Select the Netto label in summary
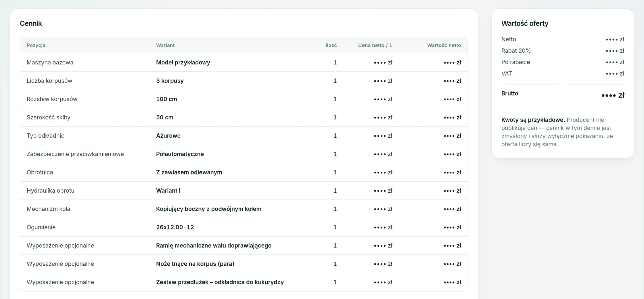 [x=509, y=39]
